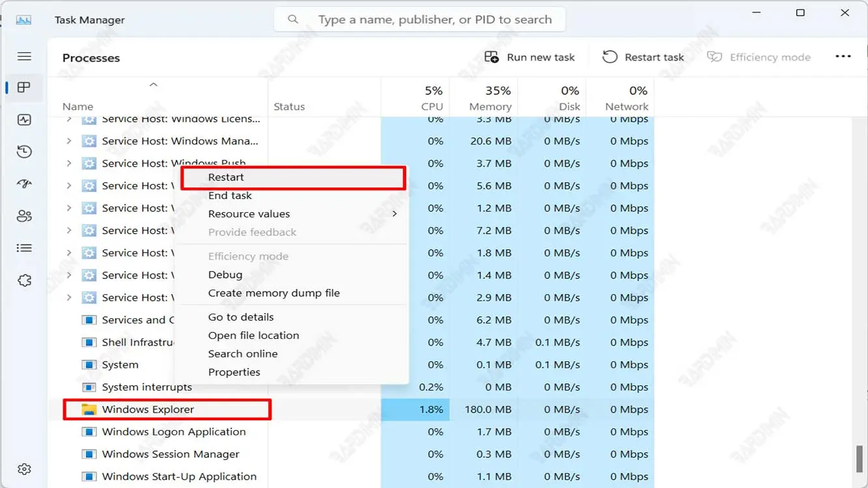Viewport: 868px width, 488px height.
Task: Open the Details page list icon
Action: (24, 248)
